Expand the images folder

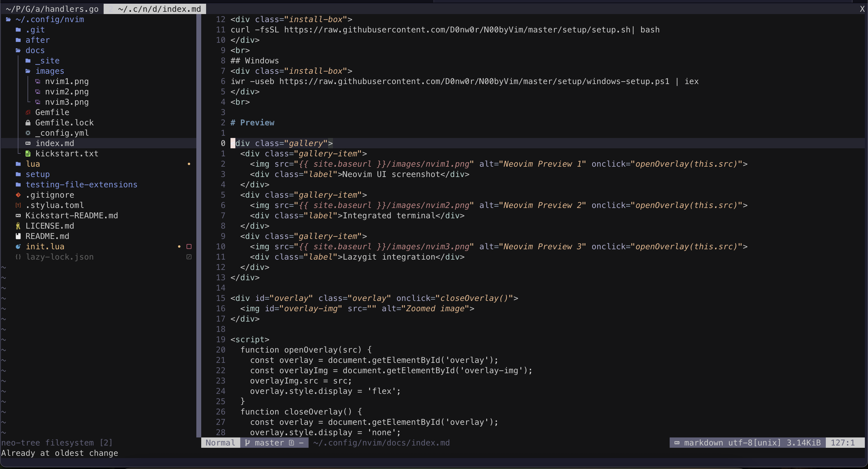[50, 71]
